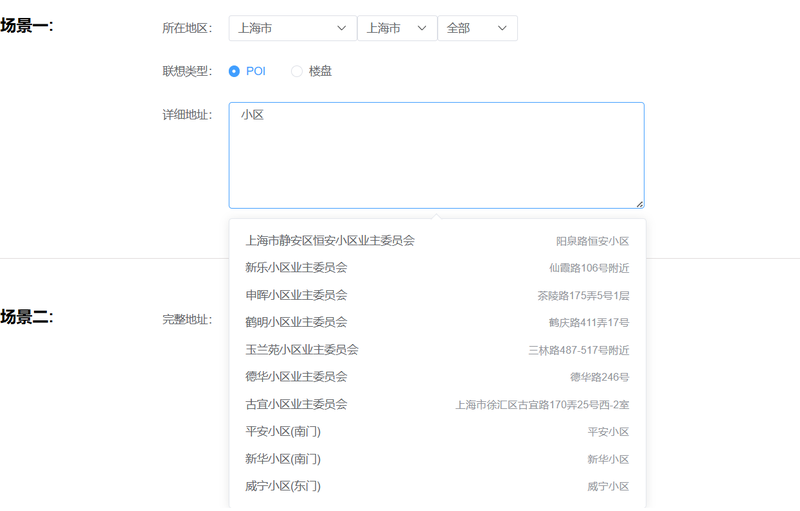Click the 详细地址 field label

coord(187,115)
